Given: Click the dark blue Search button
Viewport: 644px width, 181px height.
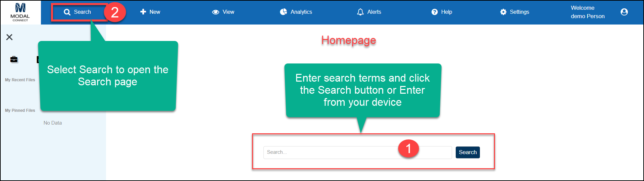Looking at the screenshot, I should tap(467, 152).
